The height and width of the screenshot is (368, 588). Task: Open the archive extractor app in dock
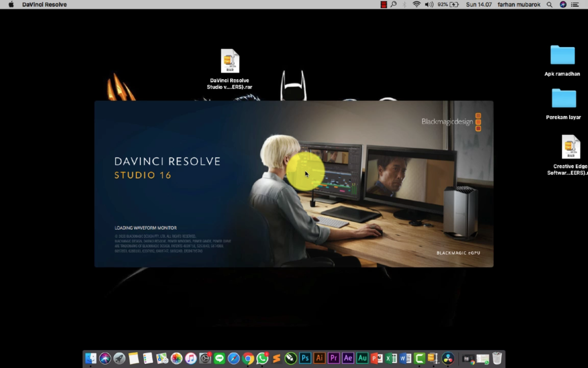pyautogui.click(x=434, y=359)
